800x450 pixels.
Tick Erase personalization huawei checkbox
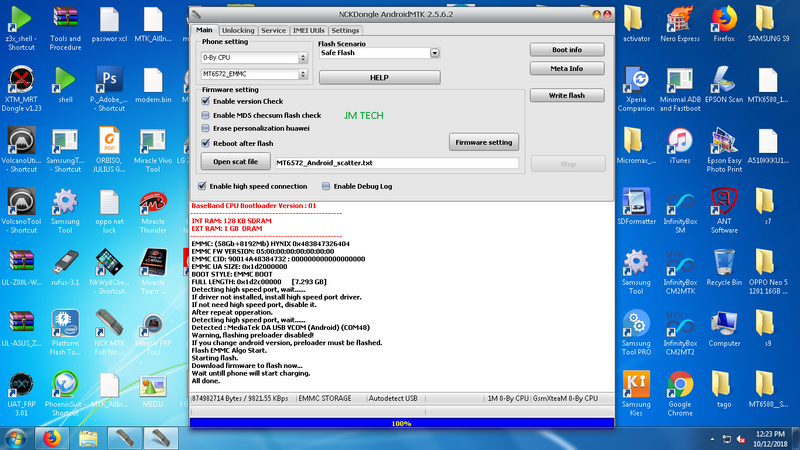click(206, 128)
